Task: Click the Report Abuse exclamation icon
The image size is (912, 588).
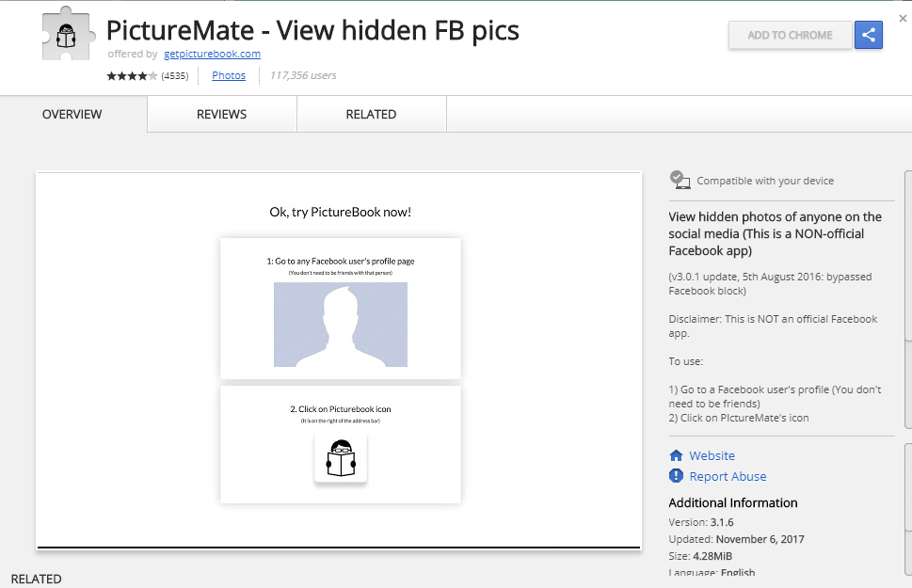Action: (x=676, y=476)
